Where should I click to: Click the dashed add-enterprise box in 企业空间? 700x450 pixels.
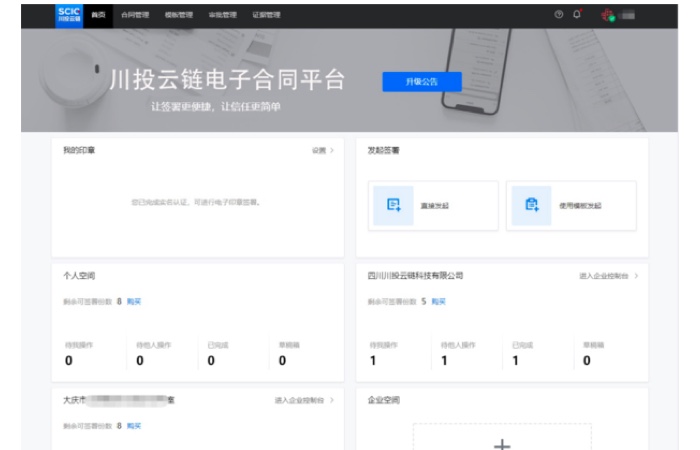(502, 437)
